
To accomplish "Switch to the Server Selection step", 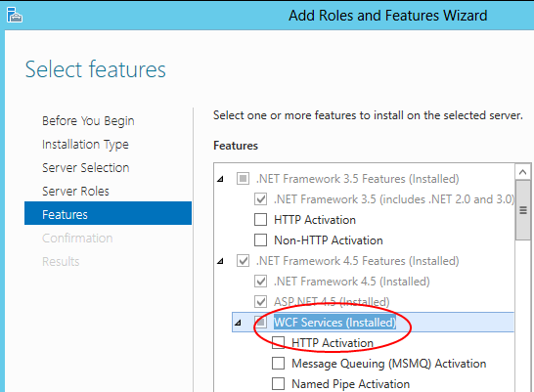I will click(86, 168).
